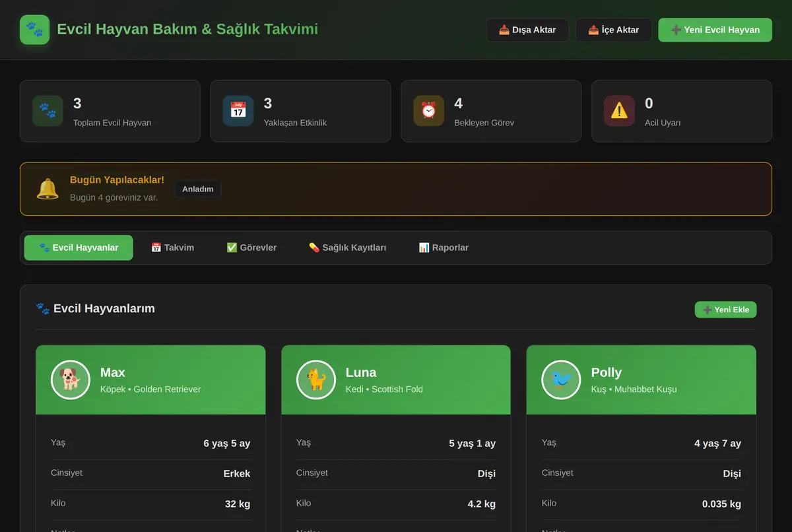Image resolution: width=792 pixels, height=532 pixels.
Task: Click the Dışa Aktar export button
Action: pos(527,30)
